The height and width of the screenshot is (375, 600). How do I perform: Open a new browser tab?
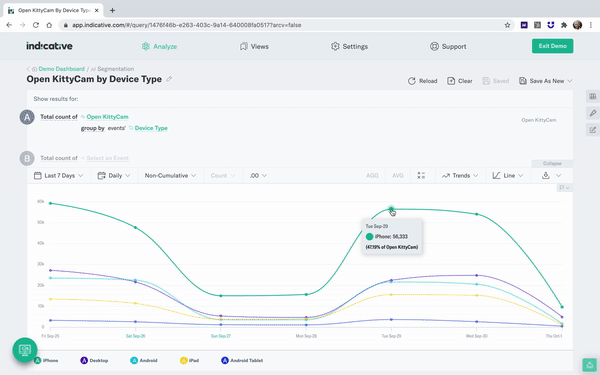pos(112,10)
